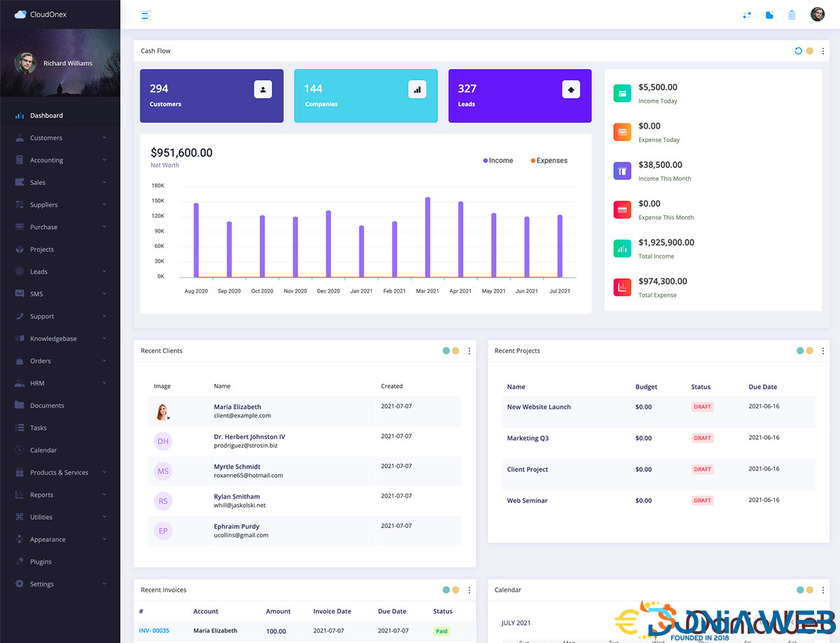Toggle Income series in chart legend
The image size is (840, 643).
point(498,160)
